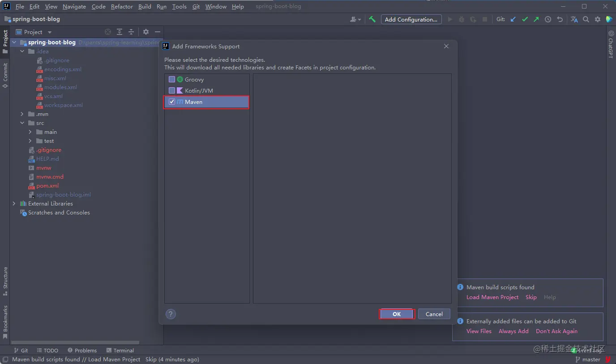Open the Problems tool window tab

82,350
